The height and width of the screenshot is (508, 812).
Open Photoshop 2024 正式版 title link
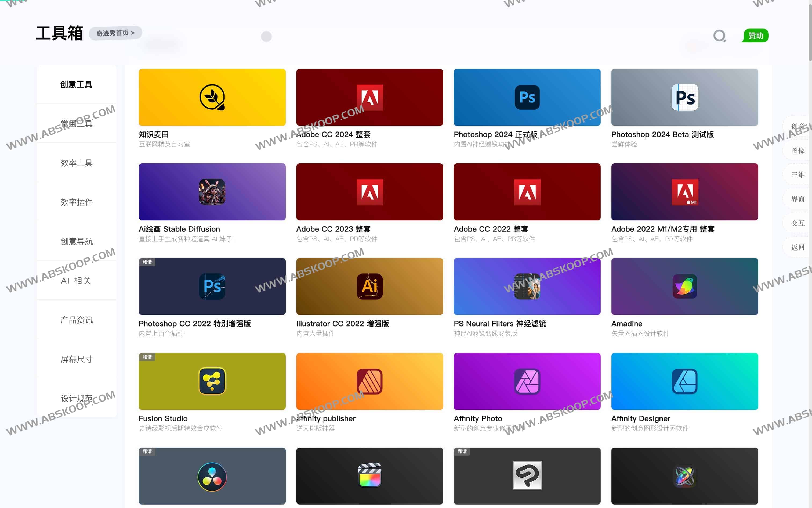[496, 134]
